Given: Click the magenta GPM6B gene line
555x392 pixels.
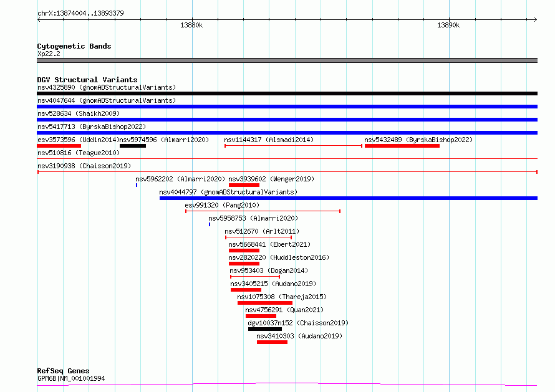Looking at the screenshot, I should (x=287, y=385).
